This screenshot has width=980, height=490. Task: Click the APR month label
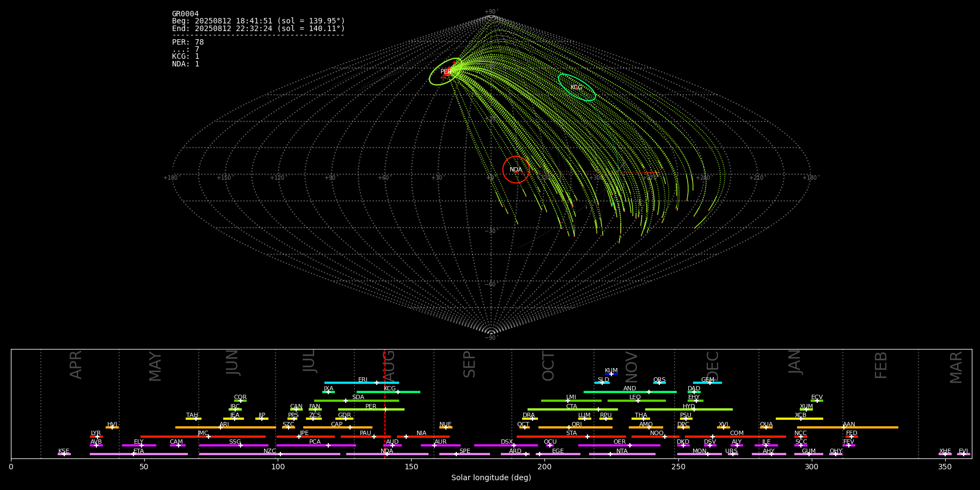click(76, 365)
